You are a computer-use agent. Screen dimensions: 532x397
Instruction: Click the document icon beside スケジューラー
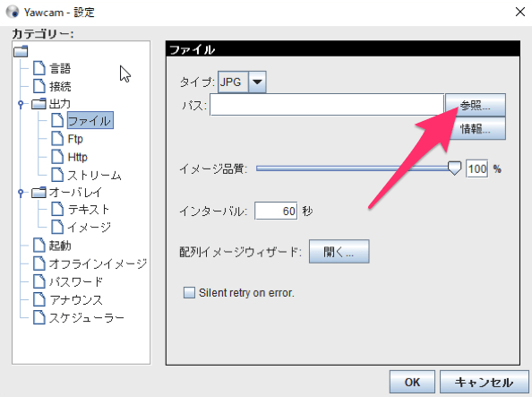[39, 317]
